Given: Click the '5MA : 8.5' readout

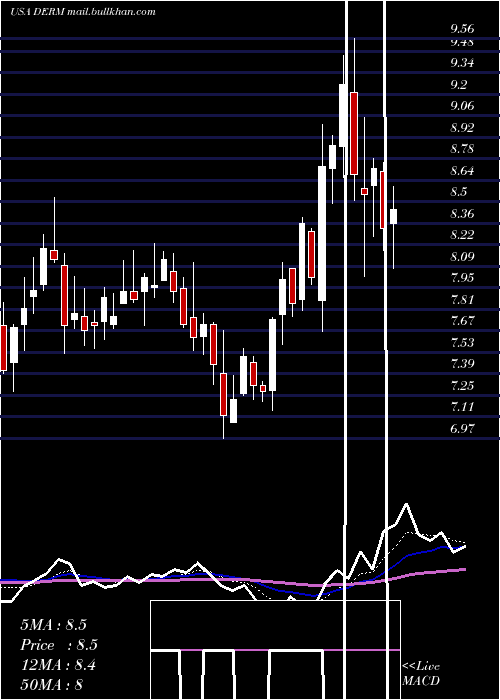Looking at the screenshot, I should pyautogui.click(x=53, y=625).
